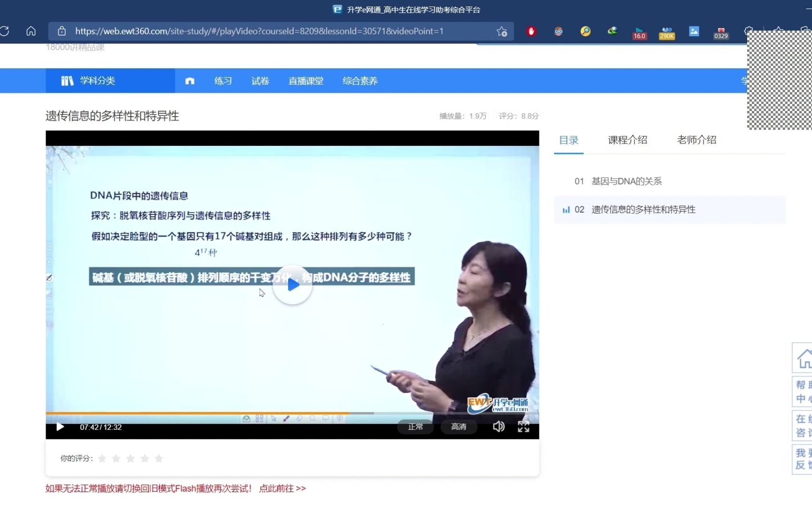
Task: Click the 播放量: 1.9万 view count
Action: coord(463,116)
